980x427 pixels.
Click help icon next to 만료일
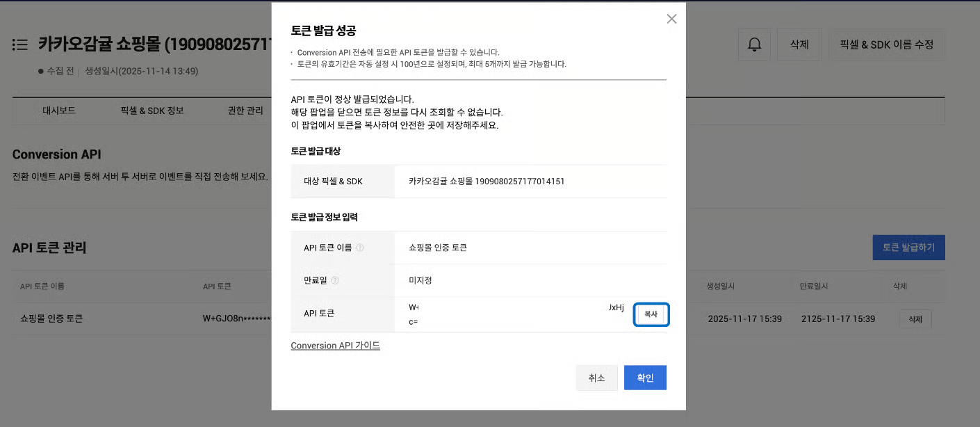pos(335,280)
